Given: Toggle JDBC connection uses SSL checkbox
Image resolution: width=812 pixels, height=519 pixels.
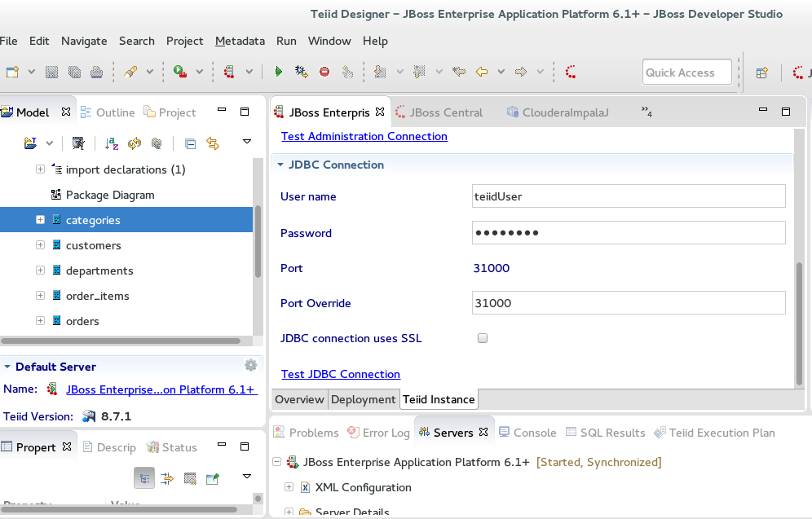Looking at the screenshot, I should [x=483, y=338].
